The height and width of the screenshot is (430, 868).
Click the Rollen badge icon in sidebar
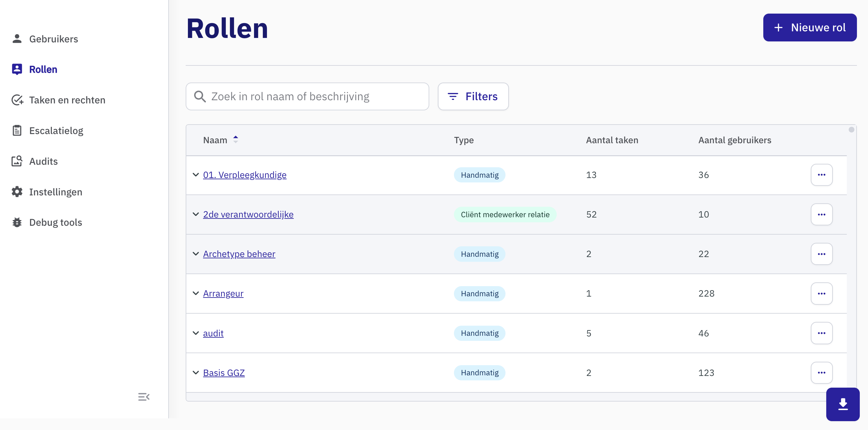coord(17,69)
